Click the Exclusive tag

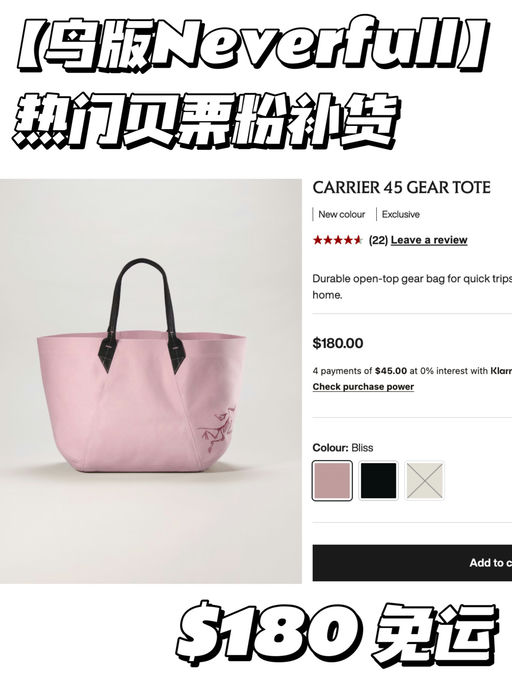tap(401, 214)
